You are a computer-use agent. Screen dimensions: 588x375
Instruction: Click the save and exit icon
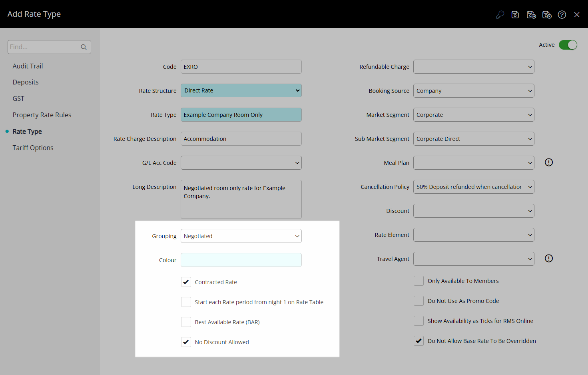click(x=547, y=15)
